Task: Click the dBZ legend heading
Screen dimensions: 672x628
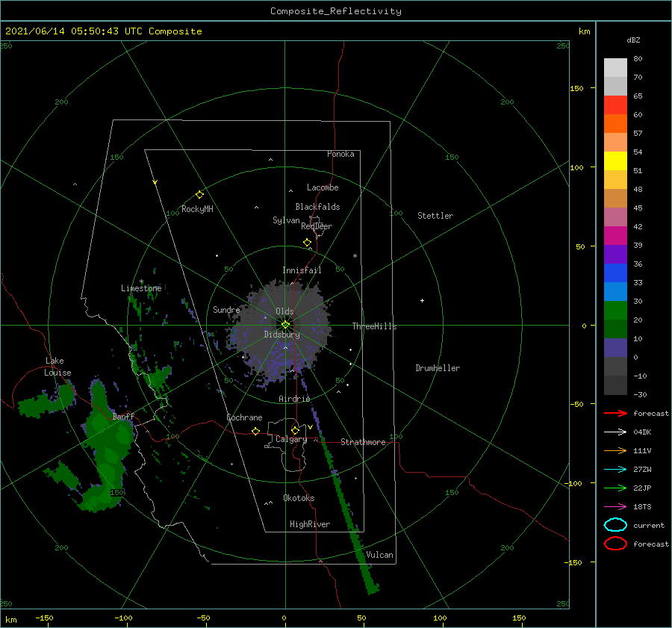Action: (633, 40)
